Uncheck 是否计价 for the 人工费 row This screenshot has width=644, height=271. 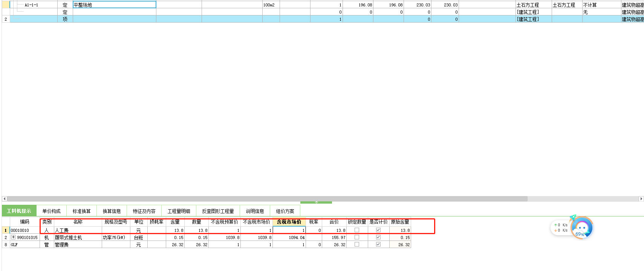point(378,230)
